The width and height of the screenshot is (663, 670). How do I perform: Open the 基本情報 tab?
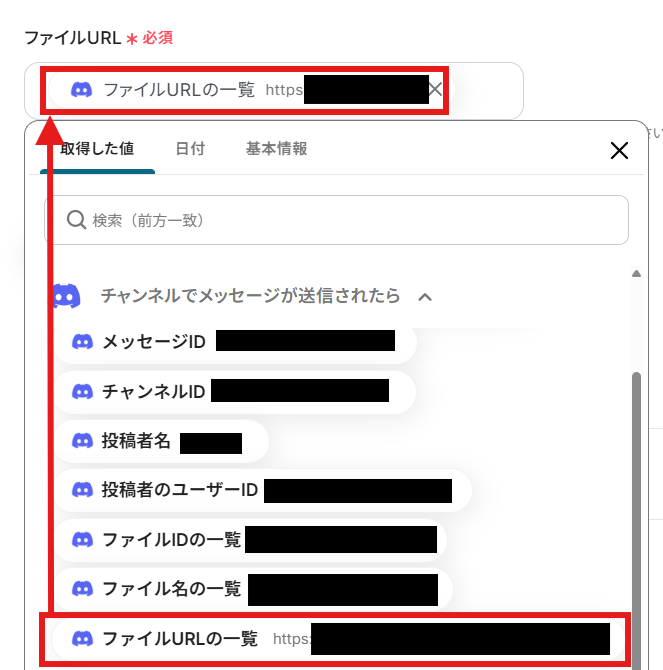coord(276,149)
